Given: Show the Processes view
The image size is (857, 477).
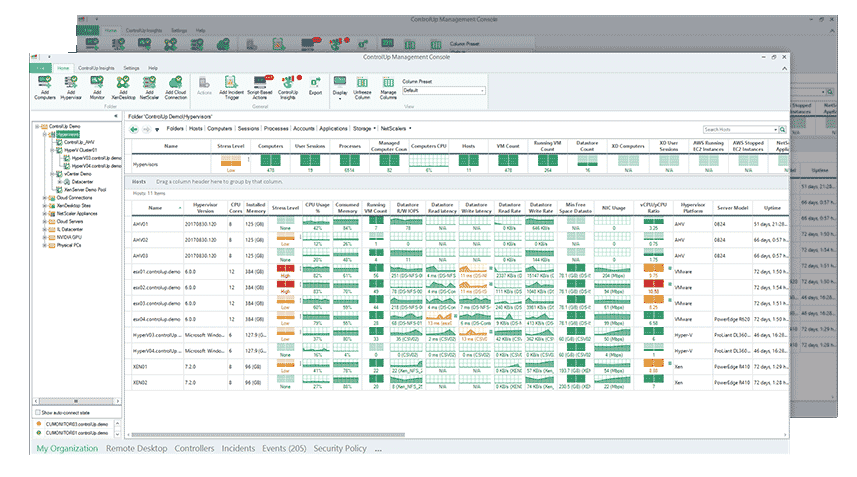Looking at the screenshot, I should pos(276,128).
